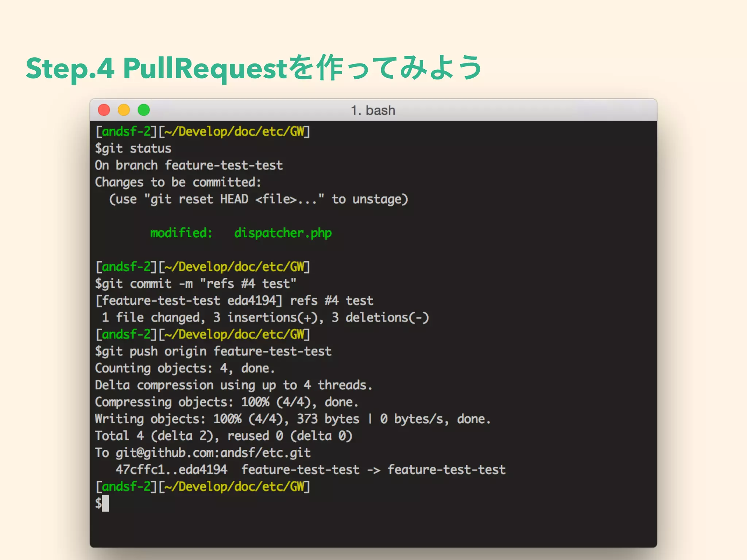Click the 'Changes to be committed:' line
The image size is (747, 560).
pos(178,182)
